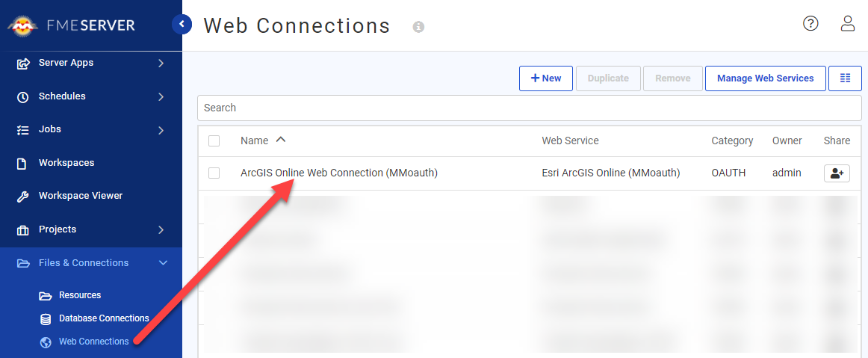Expand the Projects submenu chevron
868x358 pixels.
161,229
